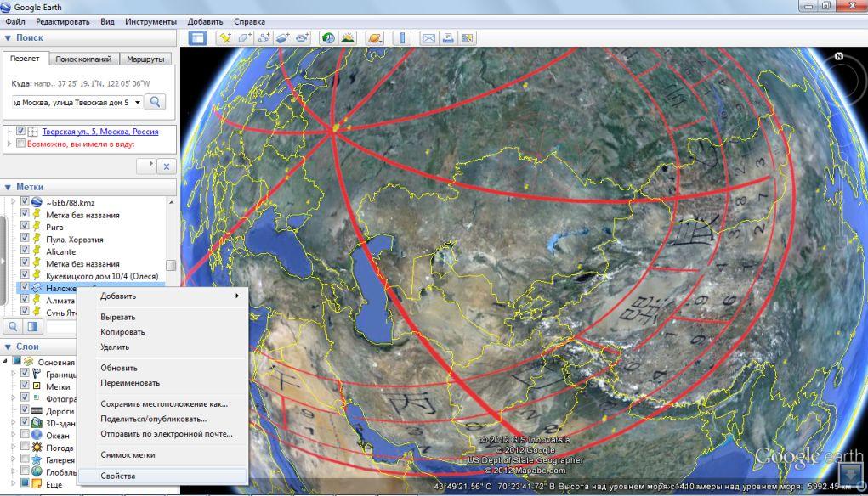Choose Свойства from context menu

point(162,476)
